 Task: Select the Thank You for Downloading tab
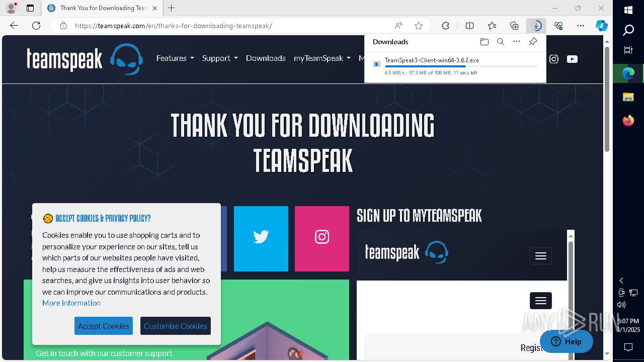coord(103,8)
